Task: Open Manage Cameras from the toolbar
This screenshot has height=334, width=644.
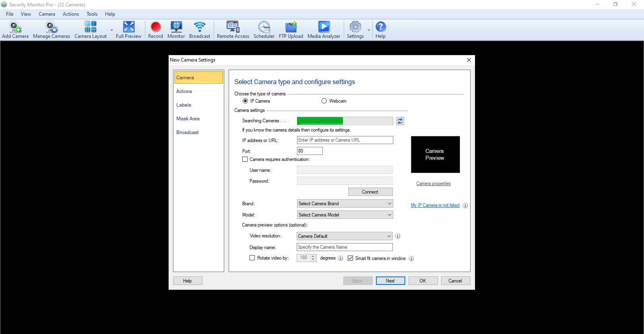Action: coord(52,30)
